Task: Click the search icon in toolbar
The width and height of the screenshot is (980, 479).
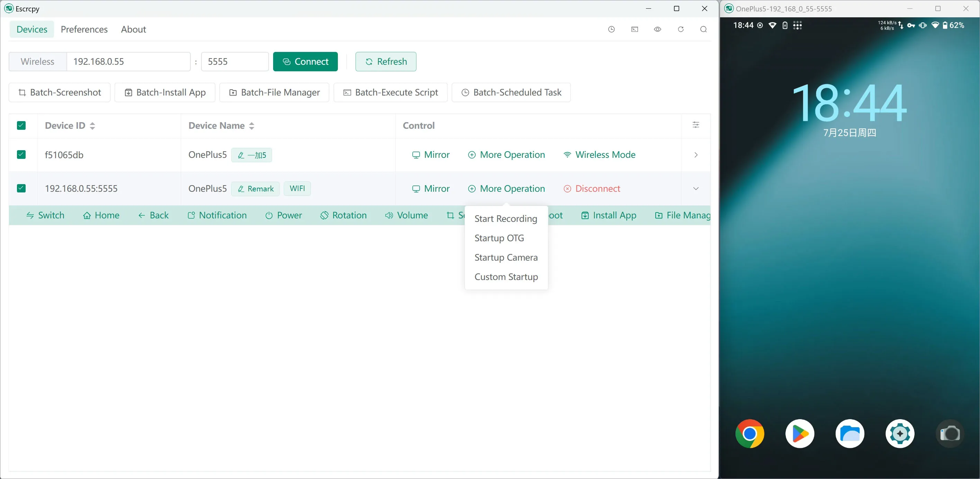Action: 704,29
